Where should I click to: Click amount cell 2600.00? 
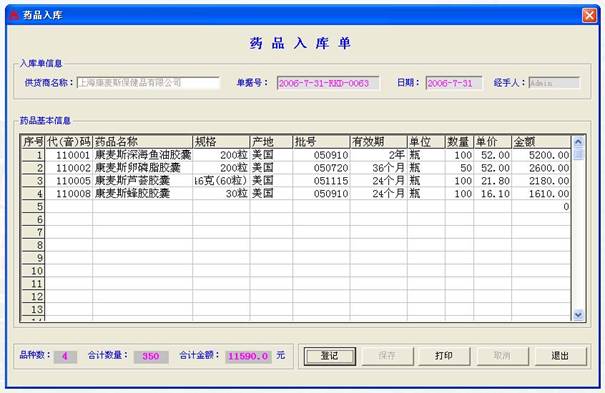(541, 168)
